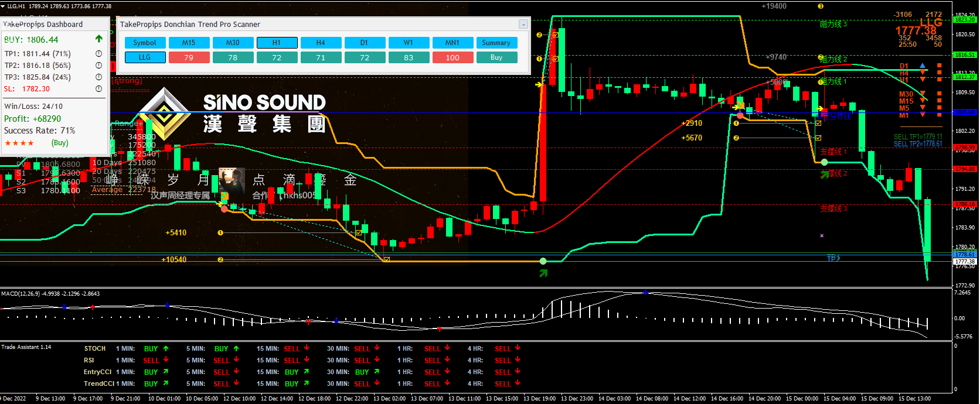Click the Profit: +68290 text
The image size is (980, 404).
pyautogui.click(x=33, y=119)
